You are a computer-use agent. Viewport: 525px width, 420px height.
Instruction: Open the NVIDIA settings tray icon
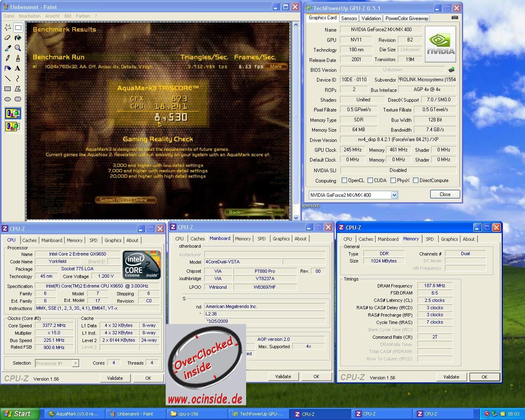pyautogui.click(x=502, y=414)
